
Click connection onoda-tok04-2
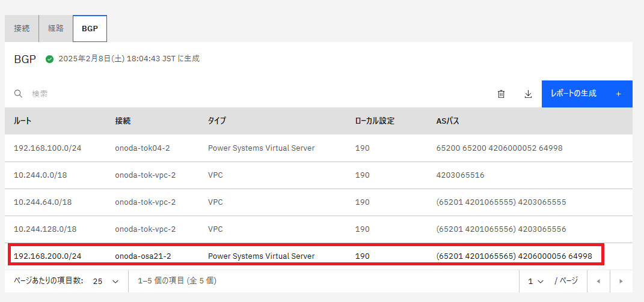(x=143, y=148)
